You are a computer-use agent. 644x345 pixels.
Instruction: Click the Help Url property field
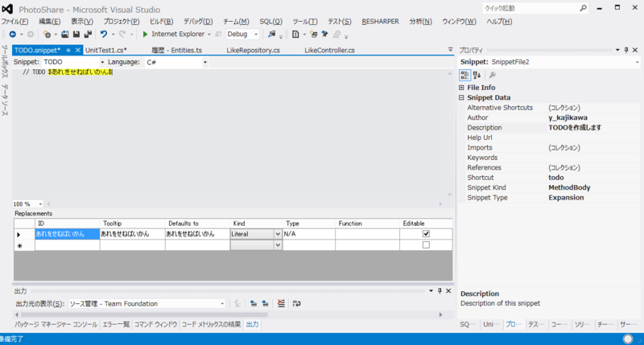592,138
